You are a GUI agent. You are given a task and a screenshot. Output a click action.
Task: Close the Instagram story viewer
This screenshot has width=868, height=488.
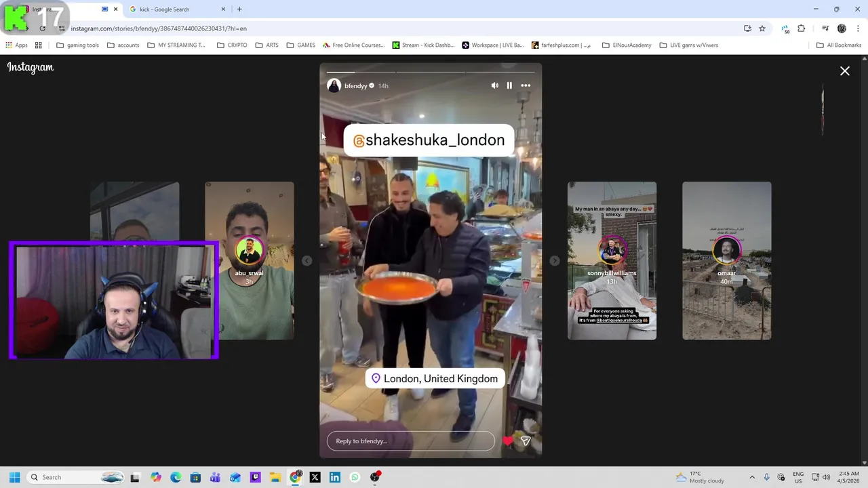tap(845, 71)
